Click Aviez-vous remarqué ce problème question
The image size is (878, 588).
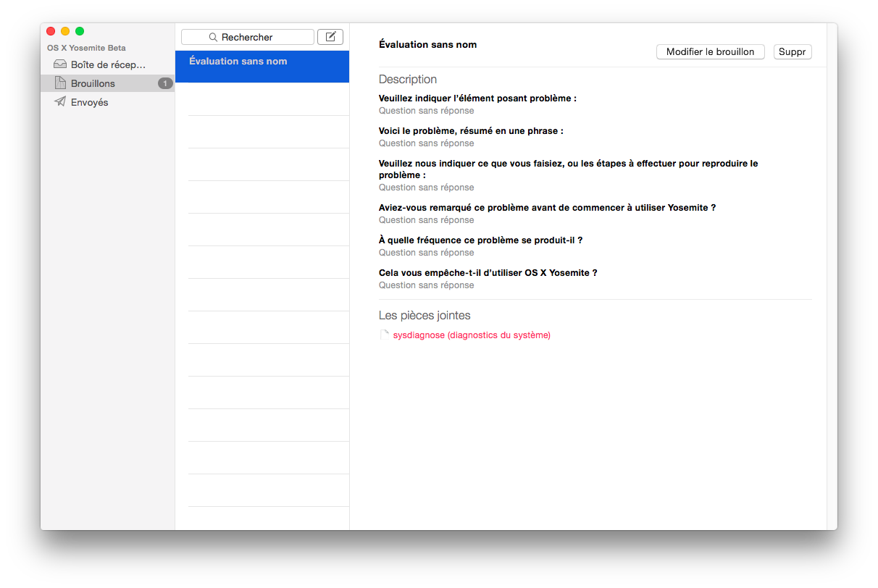547,208
